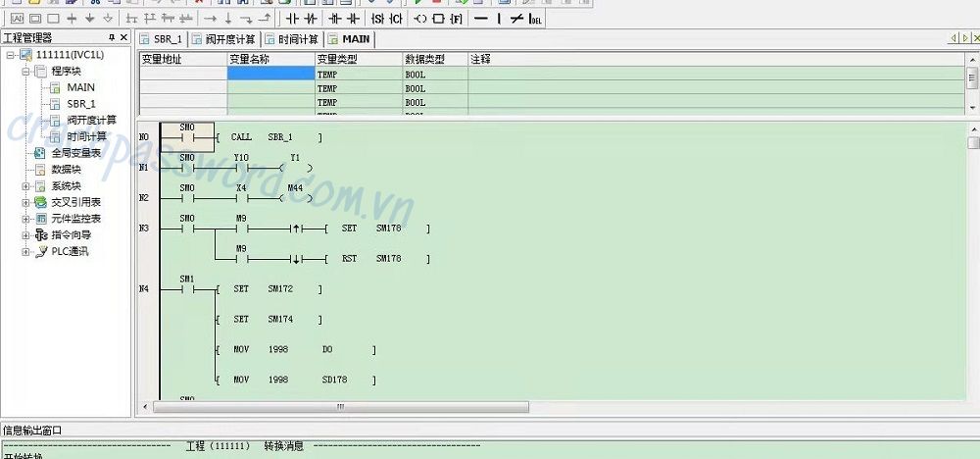Click the horizontal line drawing tool

click(x=480, y=19)
